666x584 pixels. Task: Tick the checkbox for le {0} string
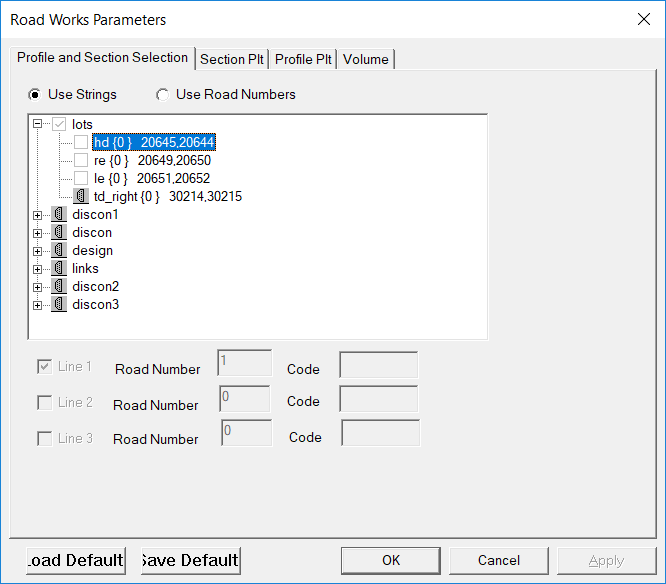(x=81, y=179)
